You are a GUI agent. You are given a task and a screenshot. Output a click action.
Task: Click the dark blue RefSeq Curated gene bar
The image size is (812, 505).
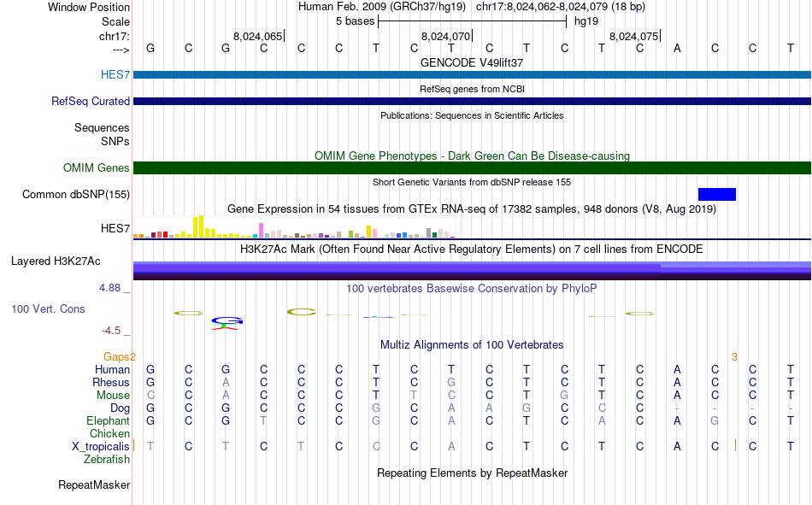472,101
